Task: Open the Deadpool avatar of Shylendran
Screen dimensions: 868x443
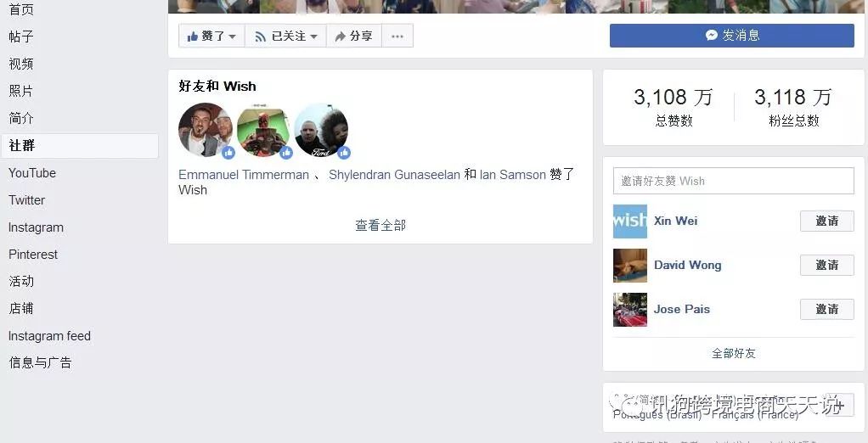Action: [263, 130]
